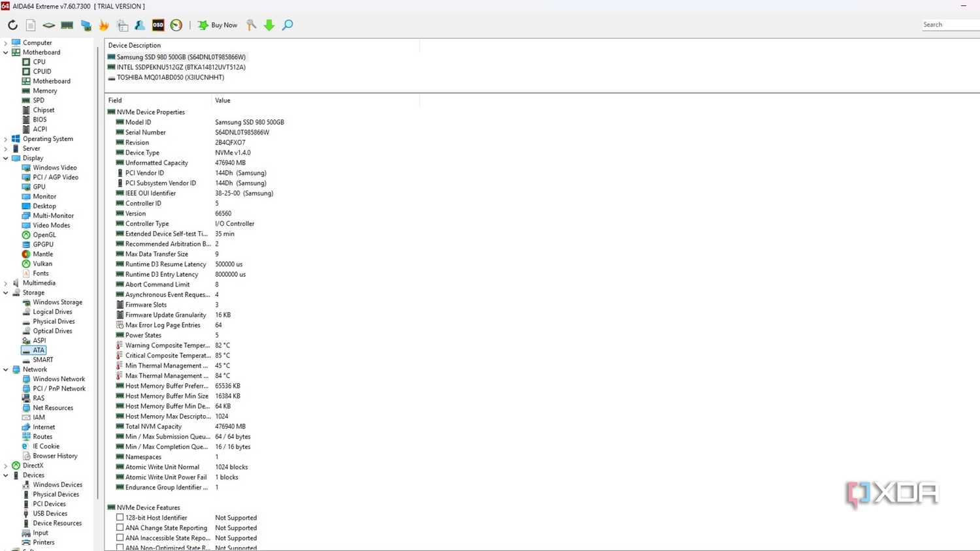Open the Report page icon
This screenshot has width=980, height=551.
[31, 25]
